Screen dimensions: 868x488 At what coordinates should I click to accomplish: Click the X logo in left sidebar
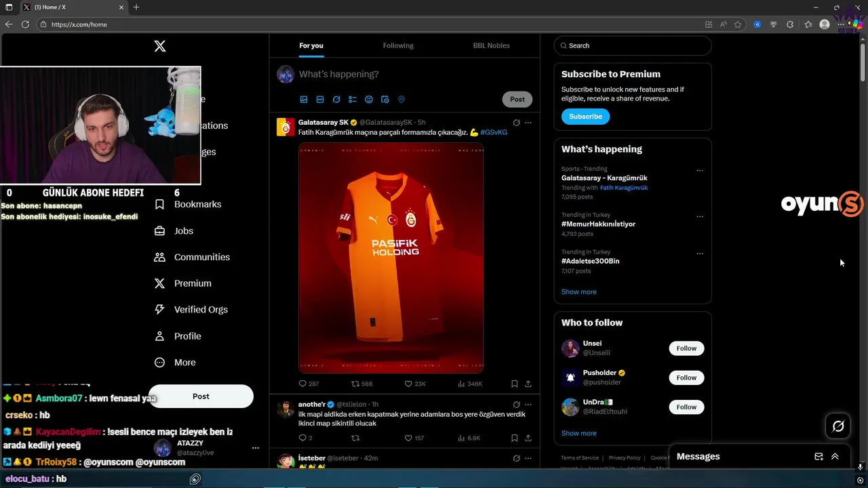coord(160,46)
